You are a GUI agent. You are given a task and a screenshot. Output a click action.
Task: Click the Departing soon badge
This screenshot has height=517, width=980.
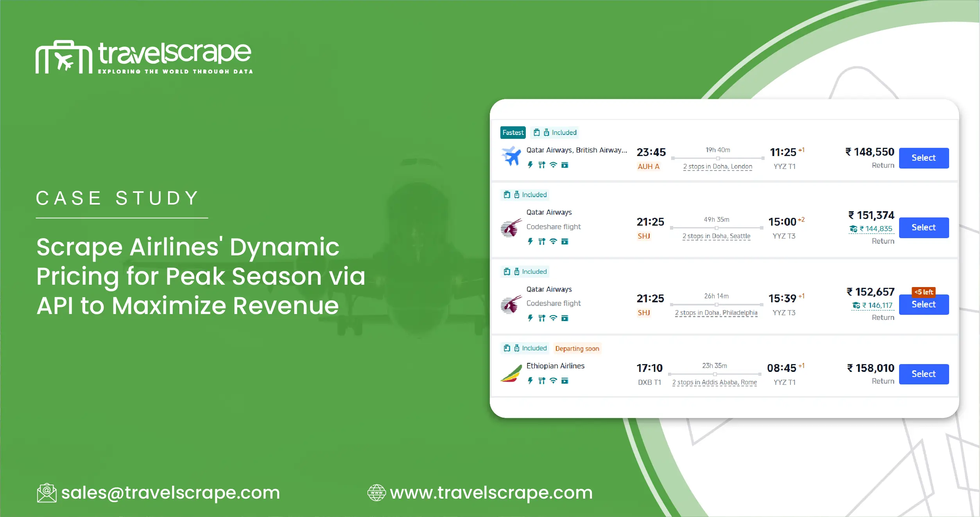click(x=577, y=348)
